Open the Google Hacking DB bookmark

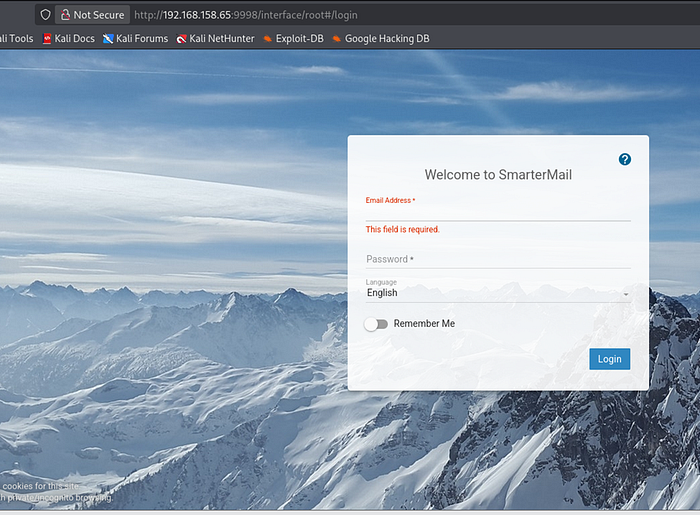click(381, 39)
